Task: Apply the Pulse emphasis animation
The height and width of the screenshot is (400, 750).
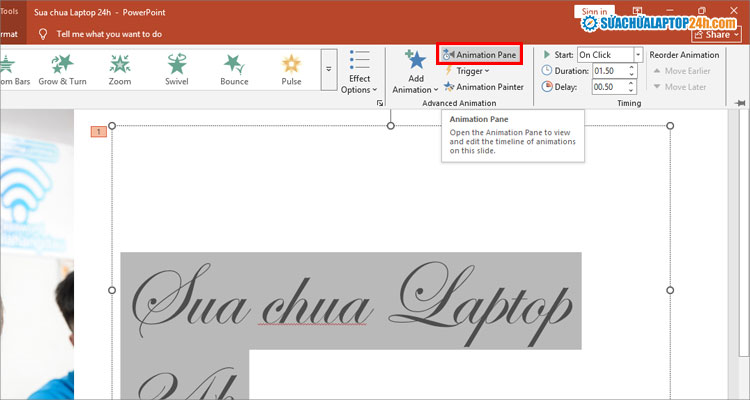Action: click(x=291, y=68)
